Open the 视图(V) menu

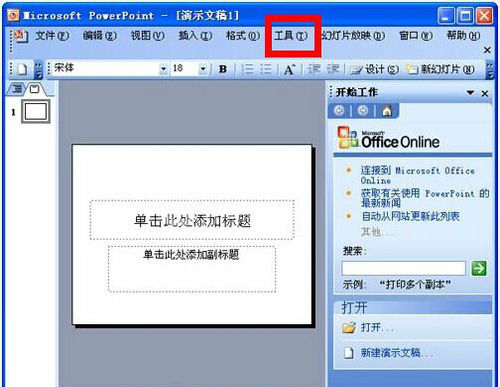pyautogui.click(x=147, y=35)
